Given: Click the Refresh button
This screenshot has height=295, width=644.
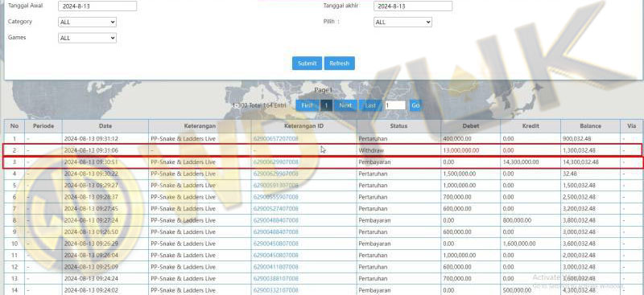Looking at the screenshot, I should [339, 64].
